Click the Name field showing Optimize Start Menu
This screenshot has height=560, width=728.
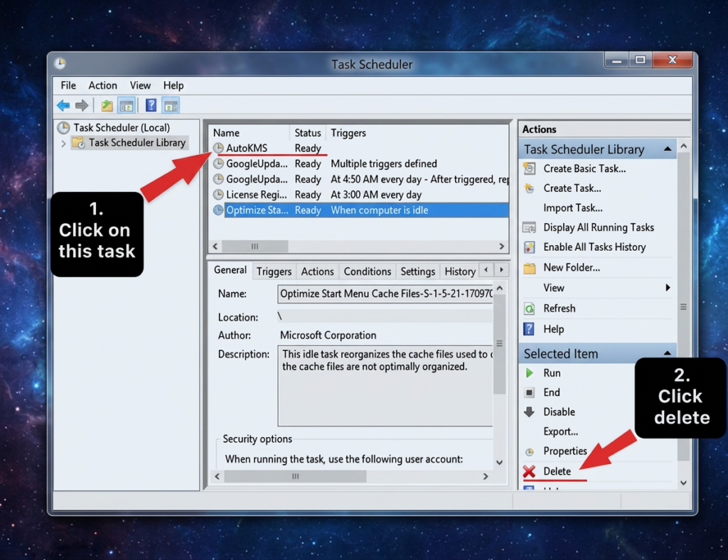pyautogui.click(x=385, y=294)
